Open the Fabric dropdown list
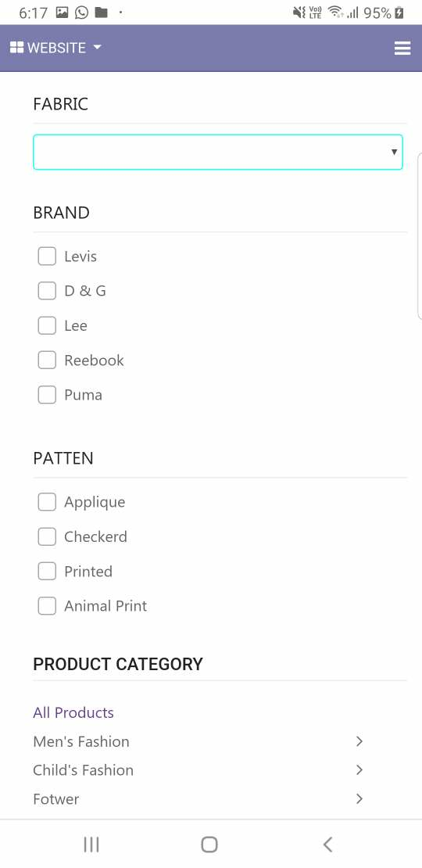 [x=218, y=152]
